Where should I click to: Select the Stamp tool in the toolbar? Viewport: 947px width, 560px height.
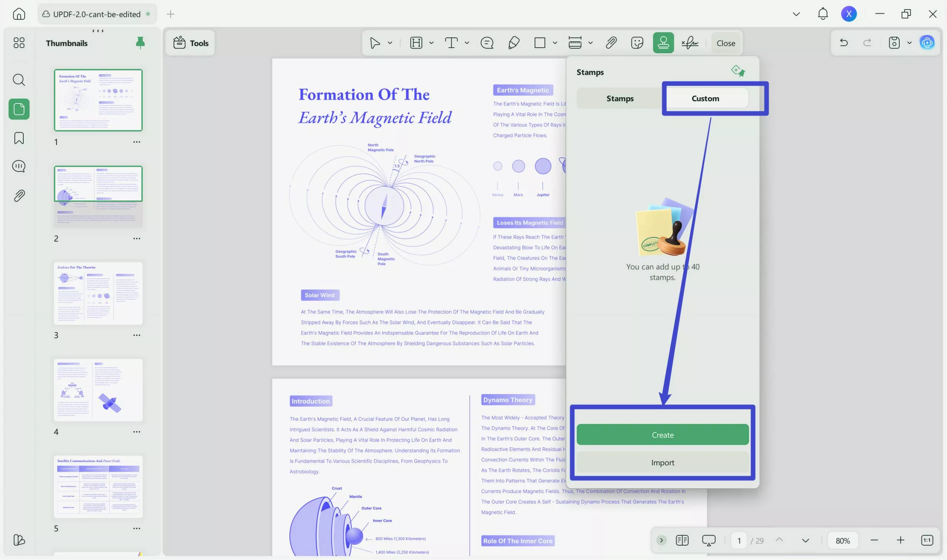[663, 43]
